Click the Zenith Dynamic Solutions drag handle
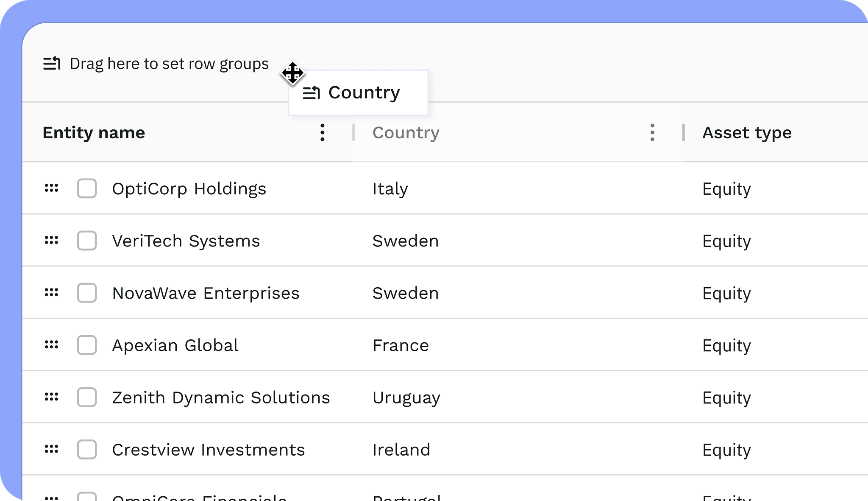 click(52, 397)
